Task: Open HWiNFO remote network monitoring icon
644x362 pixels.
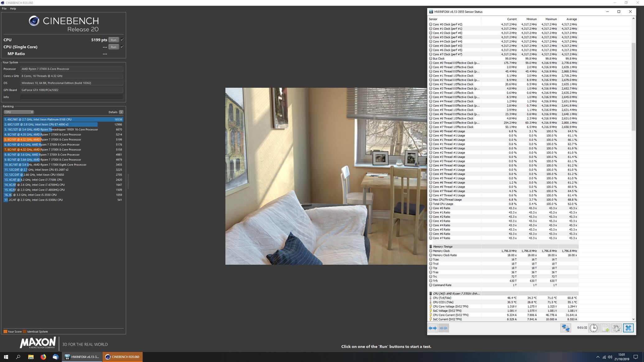Action: point(566,328)
